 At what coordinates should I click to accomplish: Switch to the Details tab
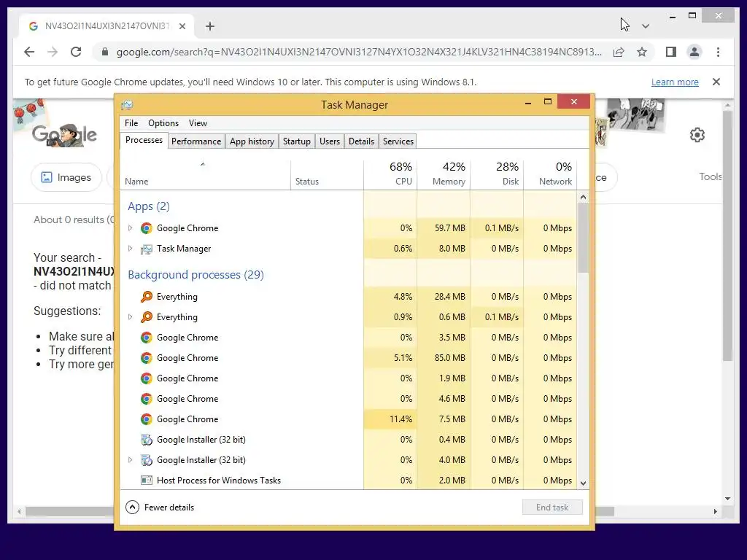click(x=361, y=141)
